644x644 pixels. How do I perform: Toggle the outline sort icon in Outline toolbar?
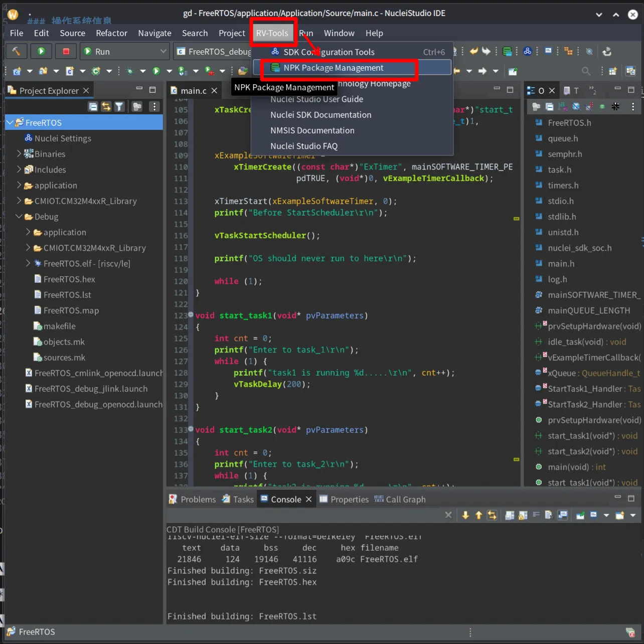(x=563, y=106)
